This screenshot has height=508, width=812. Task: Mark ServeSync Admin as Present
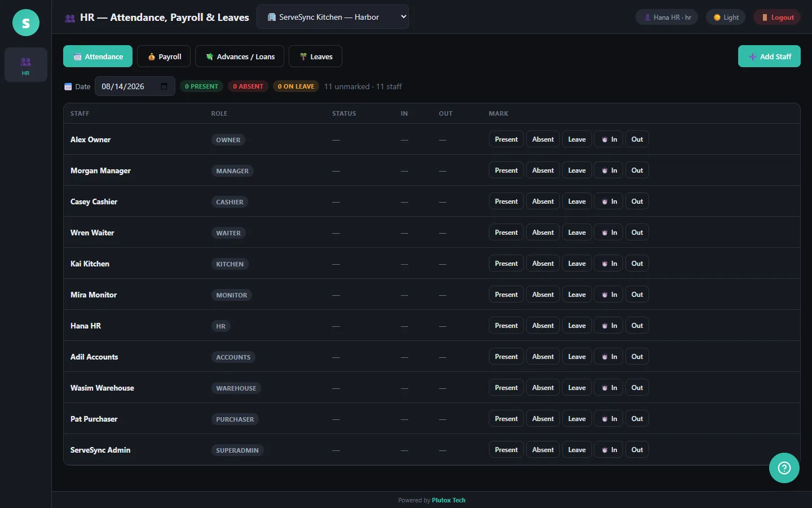506,450
